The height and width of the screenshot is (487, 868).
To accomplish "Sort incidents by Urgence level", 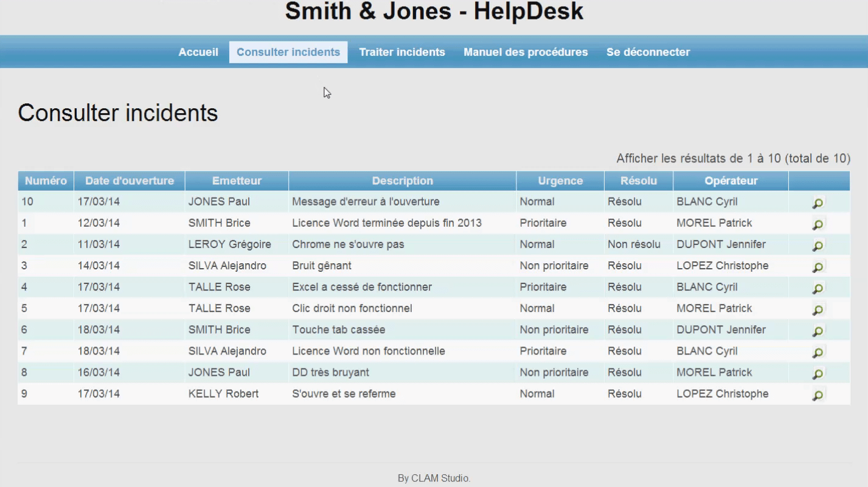I will pyautogui.click(x=559, y=181).
